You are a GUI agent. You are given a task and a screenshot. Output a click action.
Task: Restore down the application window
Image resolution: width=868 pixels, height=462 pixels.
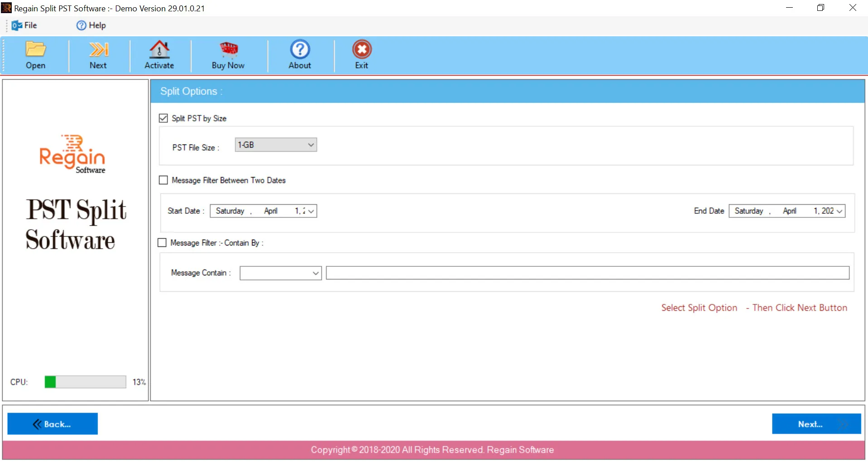click(821, 8)
